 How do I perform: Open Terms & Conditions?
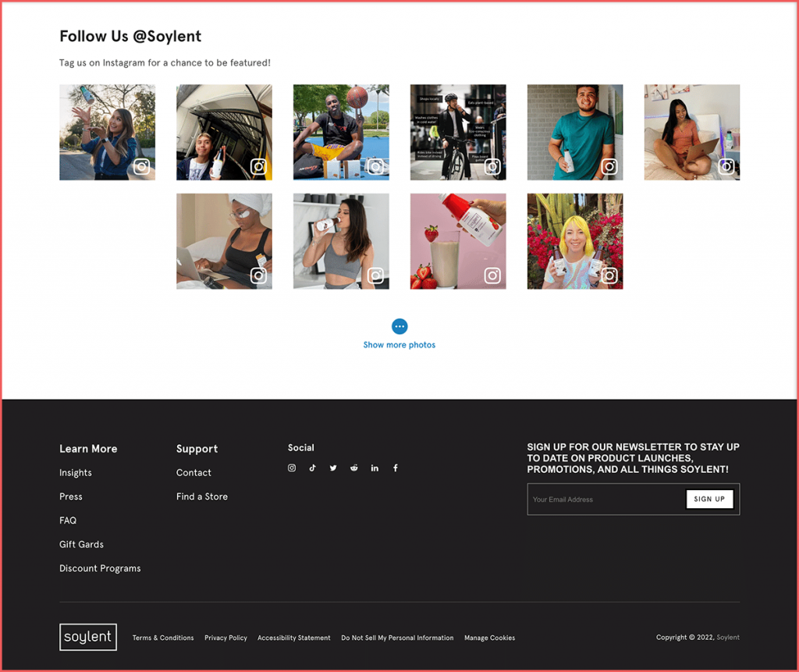point(162,638)
